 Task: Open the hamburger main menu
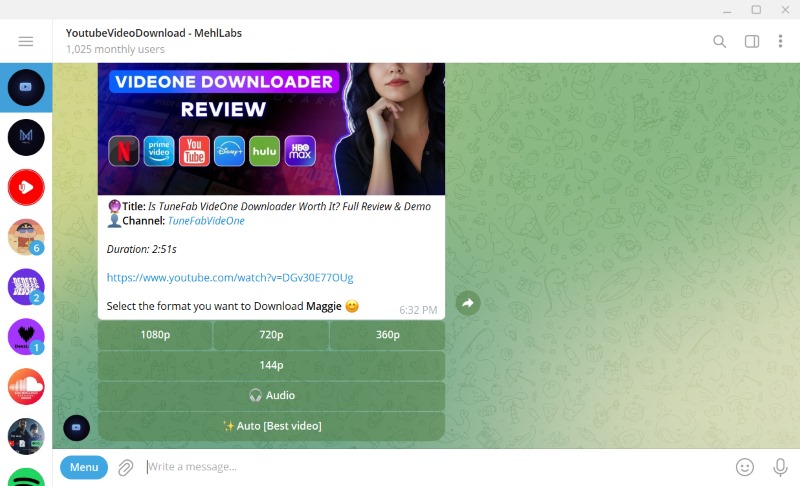[x=26, y=41]
